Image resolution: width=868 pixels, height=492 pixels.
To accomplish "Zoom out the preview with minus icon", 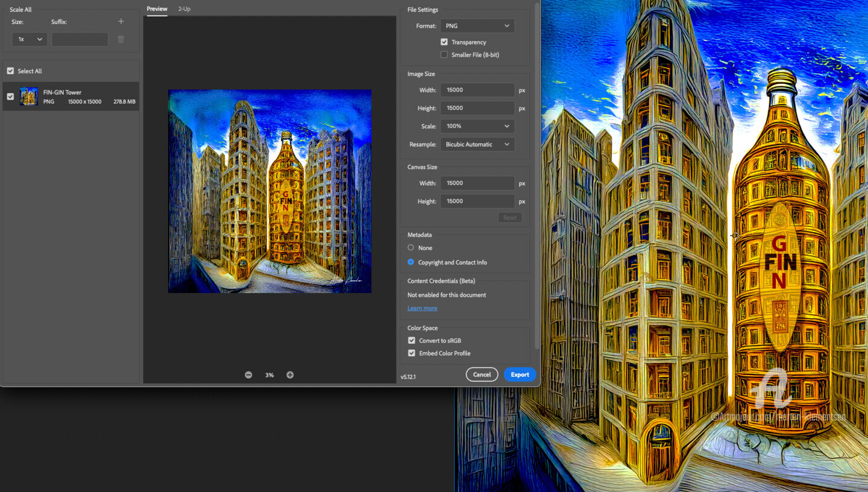I will (248, 375).
